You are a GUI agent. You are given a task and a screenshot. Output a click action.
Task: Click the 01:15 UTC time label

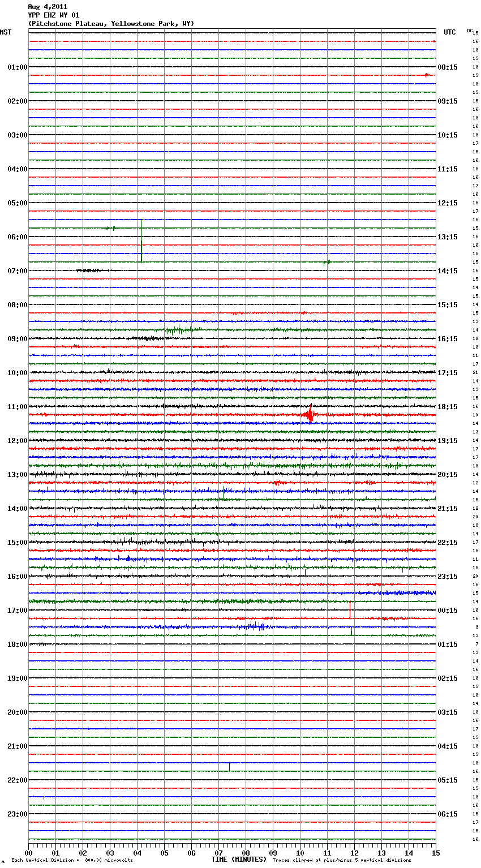(448, 644)
